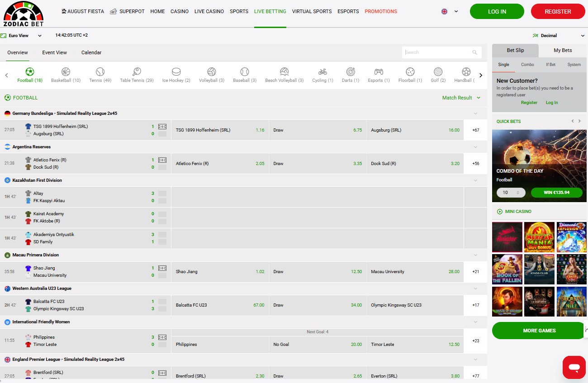Select the Basketball sport icon
Screen dimensions: 588x383
[x=66, y=72]
